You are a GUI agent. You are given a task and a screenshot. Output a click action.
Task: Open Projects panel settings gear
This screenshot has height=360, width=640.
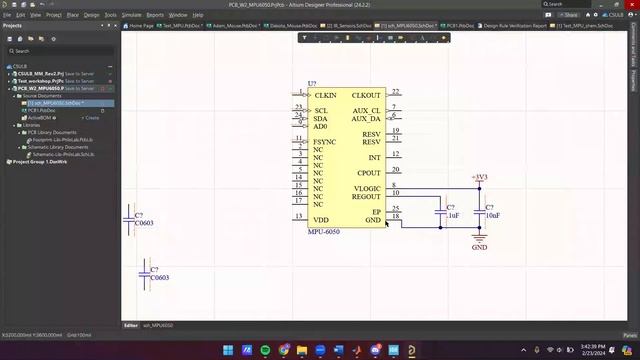click(53, 39)
